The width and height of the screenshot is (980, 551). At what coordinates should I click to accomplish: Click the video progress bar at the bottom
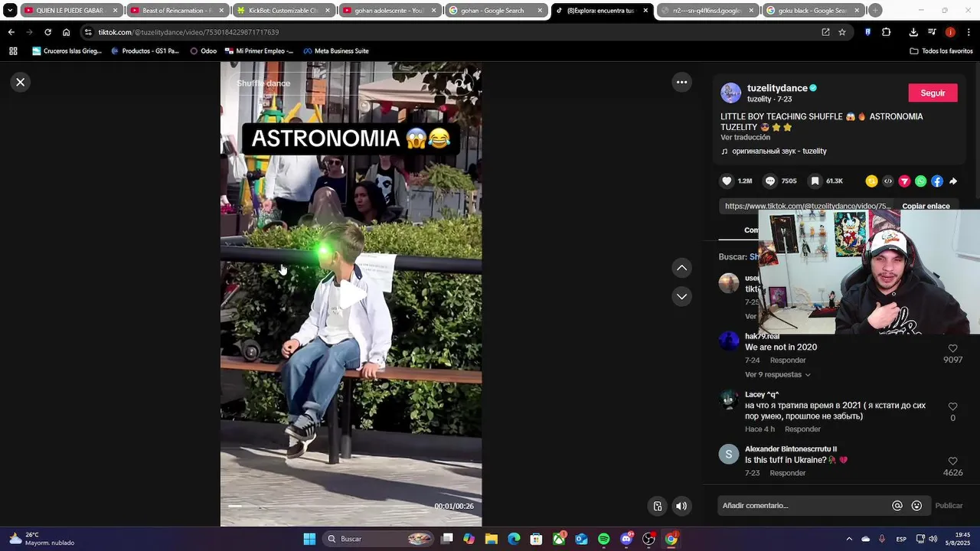(x=329, y=506)
